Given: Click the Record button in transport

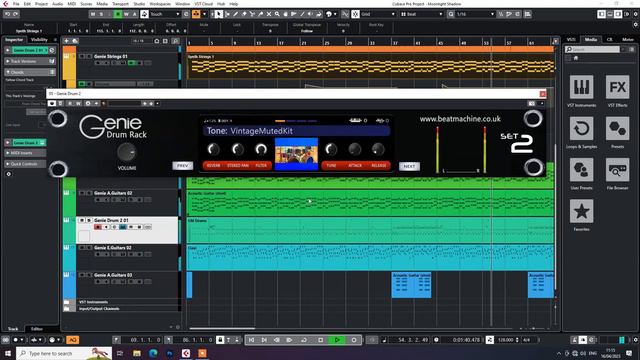Looking at the screenshot, I should tap(354, 340).
